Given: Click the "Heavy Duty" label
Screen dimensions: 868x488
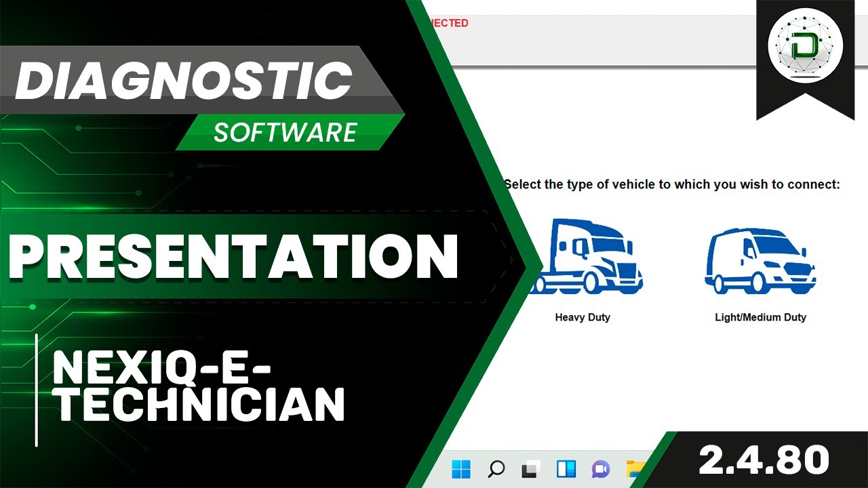Looking at the screenshot, I should click(x=583, y=317).
